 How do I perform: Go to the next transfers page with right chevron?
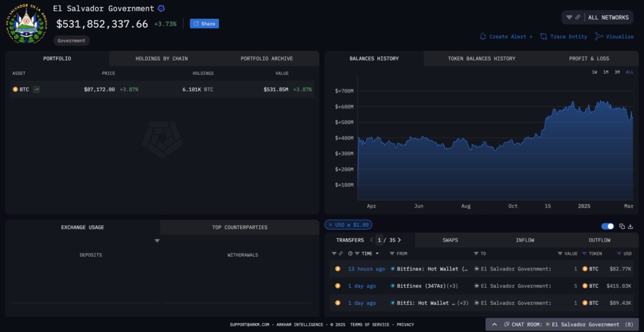pos(399,240)
